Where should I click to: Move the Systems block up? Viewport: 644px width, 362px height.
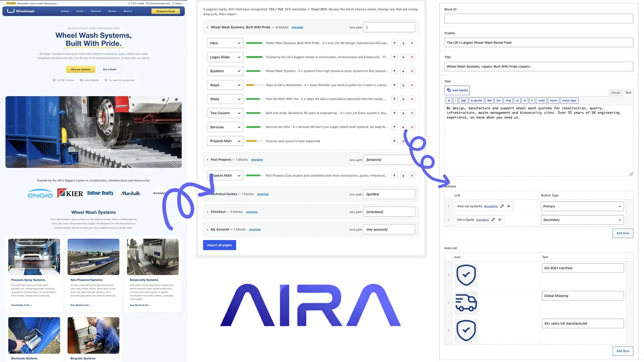(x=394, y=71)
